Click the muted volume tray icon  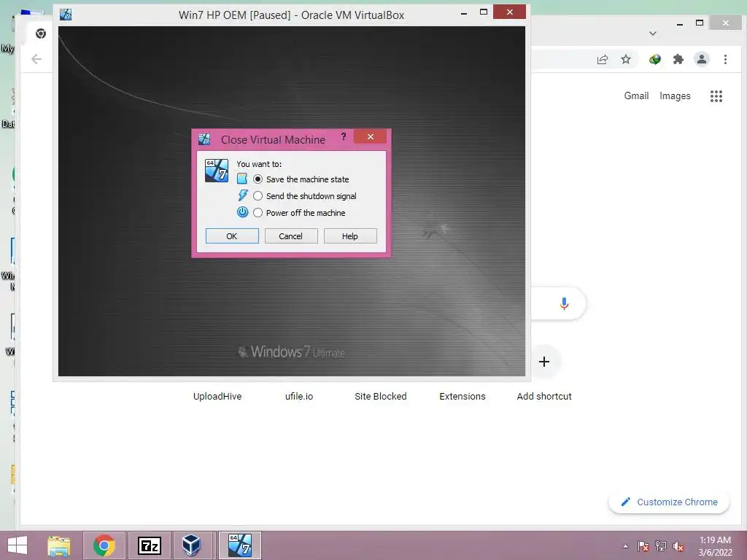click(678, 546)
